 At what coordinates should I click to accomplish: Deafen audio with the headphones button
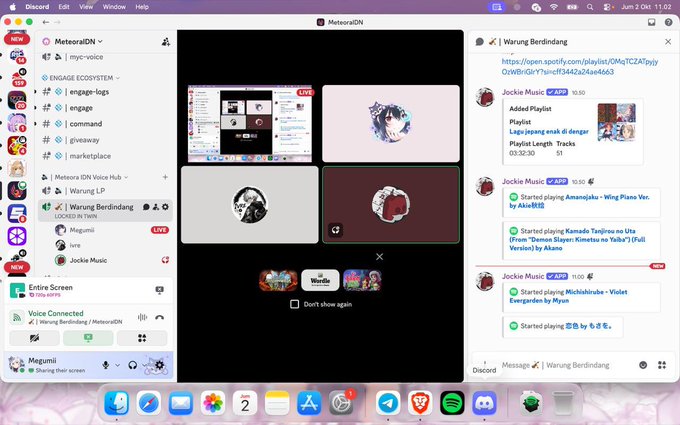[133, 365]
